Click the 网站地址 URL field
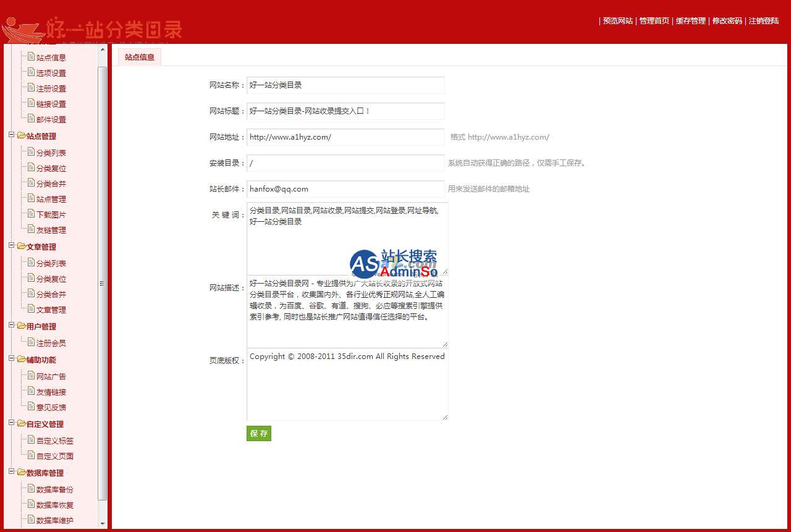 coord(345,137)
